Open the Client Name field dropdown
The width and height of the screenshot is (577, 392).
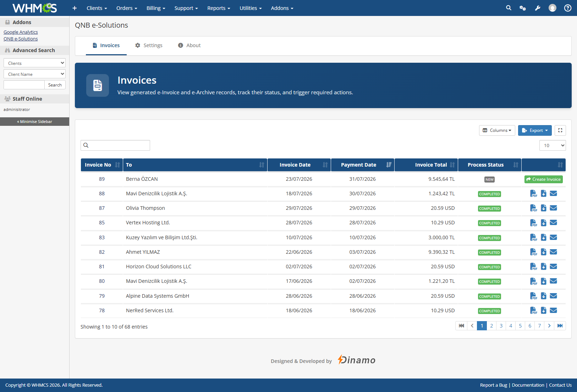(34, 74)
